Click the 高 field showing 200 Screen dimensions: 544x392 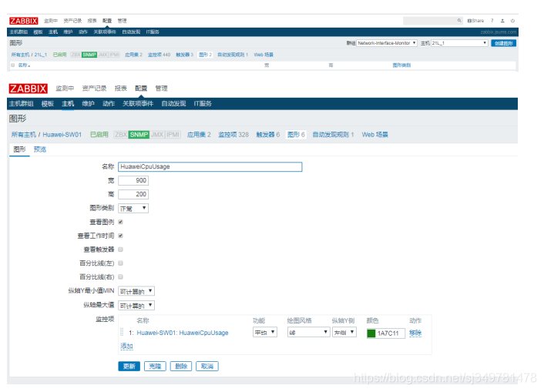(x=133, y=194)
